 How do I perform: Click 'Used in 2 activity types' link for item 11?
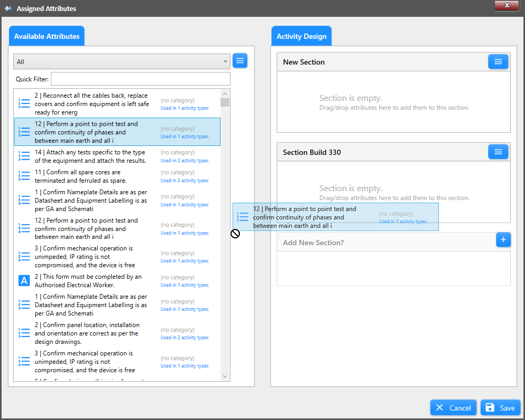[x=184, y=181]
